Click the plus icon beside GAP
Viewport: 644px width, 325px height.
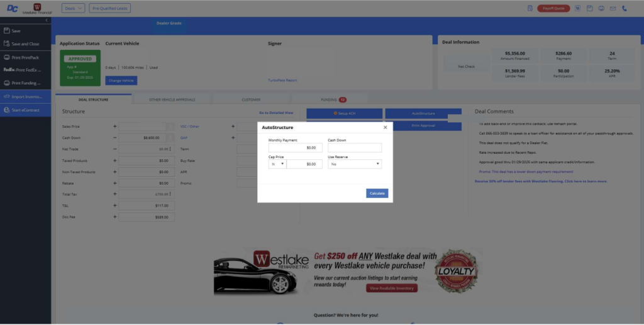[233, 138]
